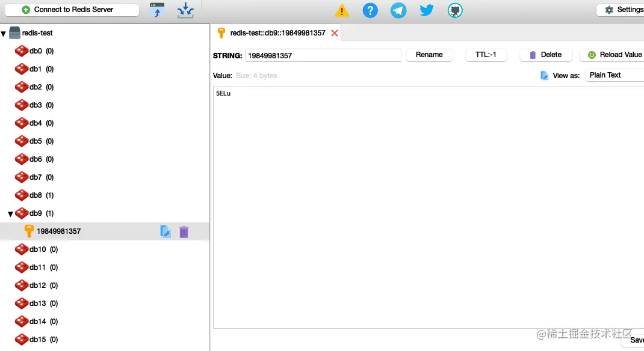The width and height of the screenshot is (644, 351).
Task: Select the db12 (0) tree label
Action: click(x=43, y=285)
